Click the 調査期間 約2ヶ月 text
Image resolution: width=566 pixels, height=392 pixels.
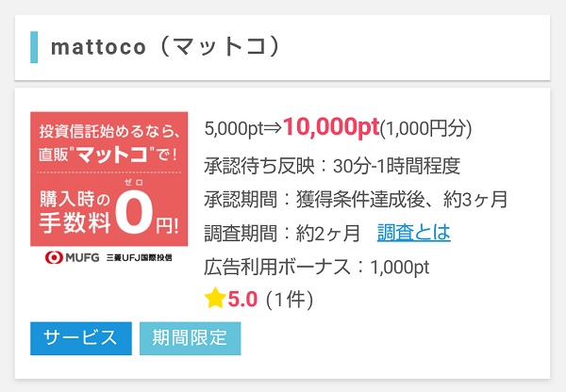[282, 233]
